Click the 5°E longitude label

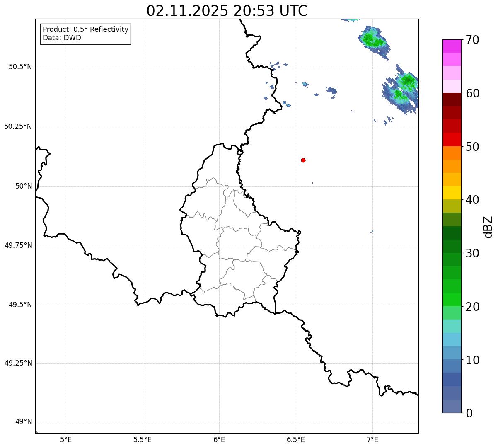66,440
